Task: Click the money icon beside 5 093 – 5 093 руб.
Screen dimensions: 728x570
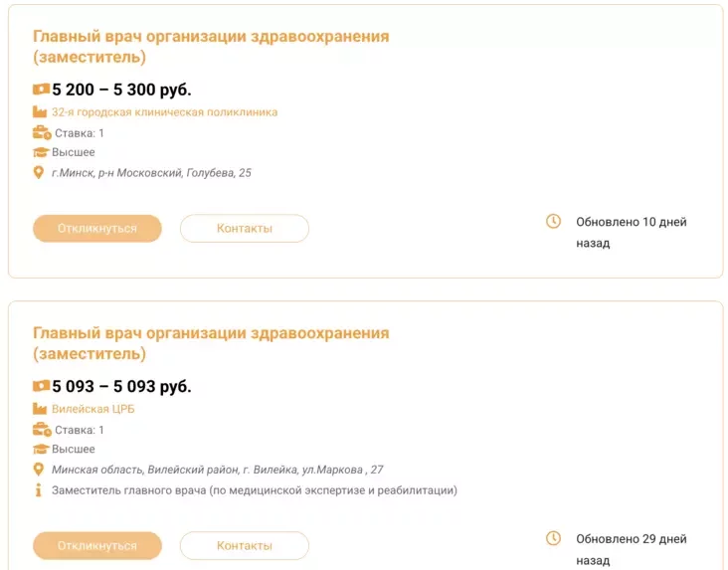Action: coord(41,386)
